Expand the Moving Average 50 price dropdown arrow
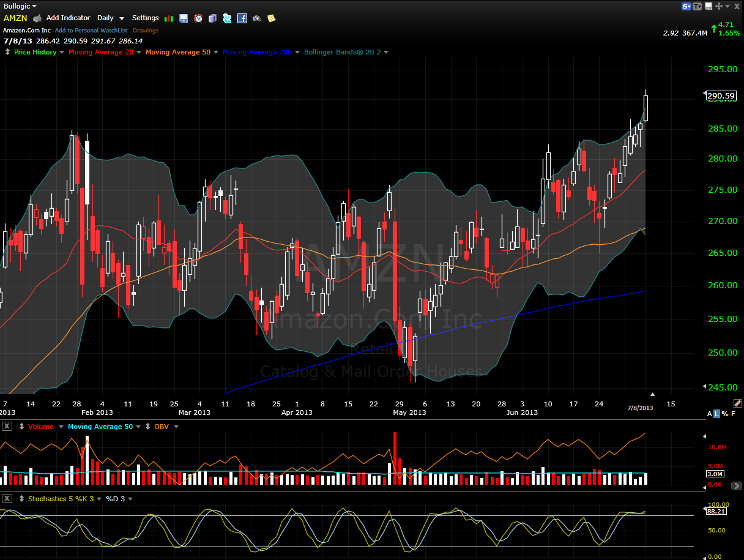744x560 pixels. 216,53
